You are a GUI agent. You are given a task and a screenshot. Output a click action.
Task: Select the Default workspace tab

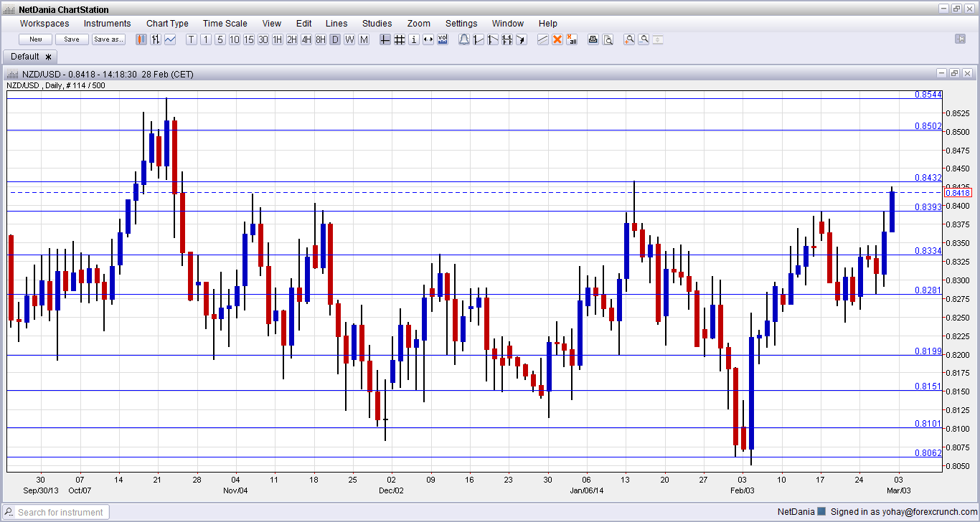(25, 57)
